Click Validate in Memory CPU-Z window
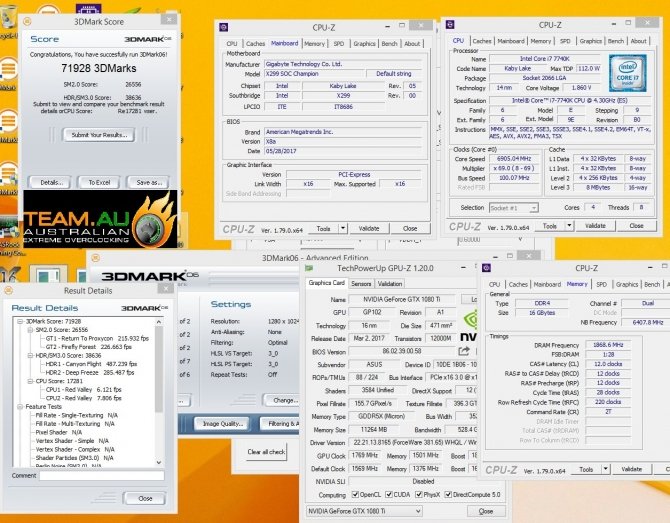Image resolution: width=670 pixels, height=523 pixels. coord(632,469)
